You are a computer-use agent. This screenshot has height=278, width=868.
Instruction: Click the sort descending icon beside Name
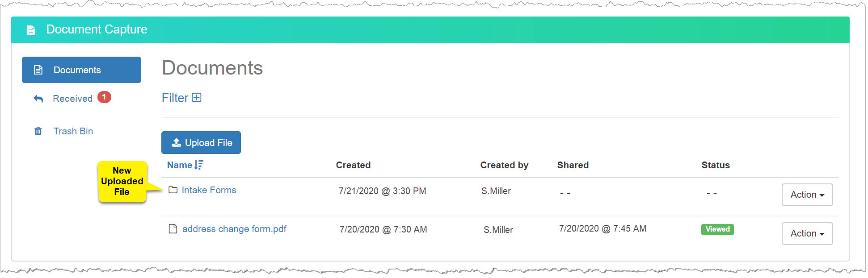click(x=199, y=165)
